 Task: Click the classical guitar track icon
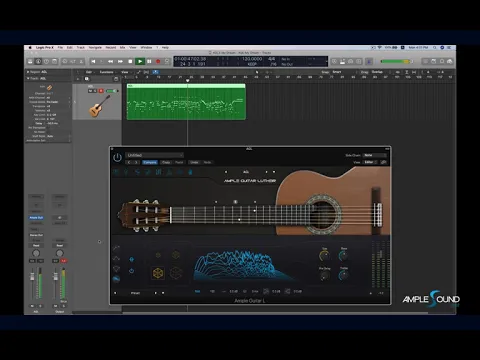[99, 106]
